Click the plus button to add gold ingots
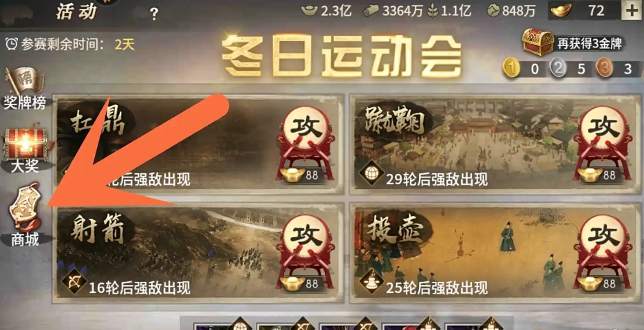The image size is (644, 330). 633,11
